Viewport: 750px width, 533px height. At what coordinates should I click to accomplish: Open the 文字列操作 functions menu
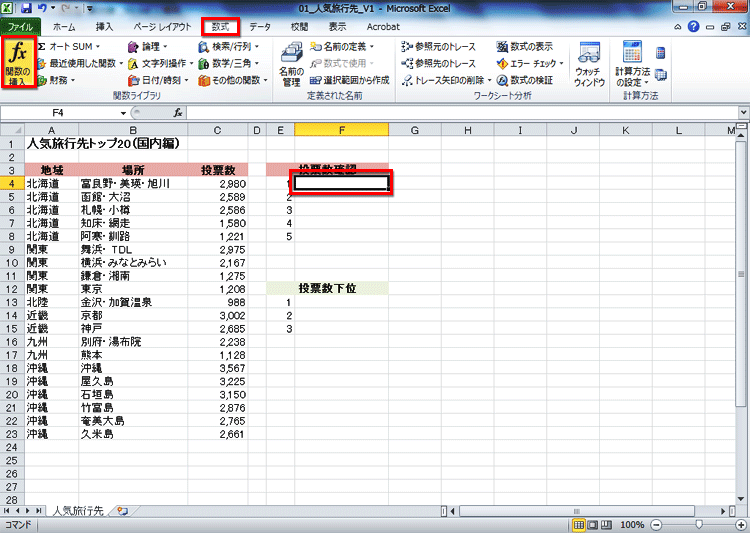tap(161, 63)
